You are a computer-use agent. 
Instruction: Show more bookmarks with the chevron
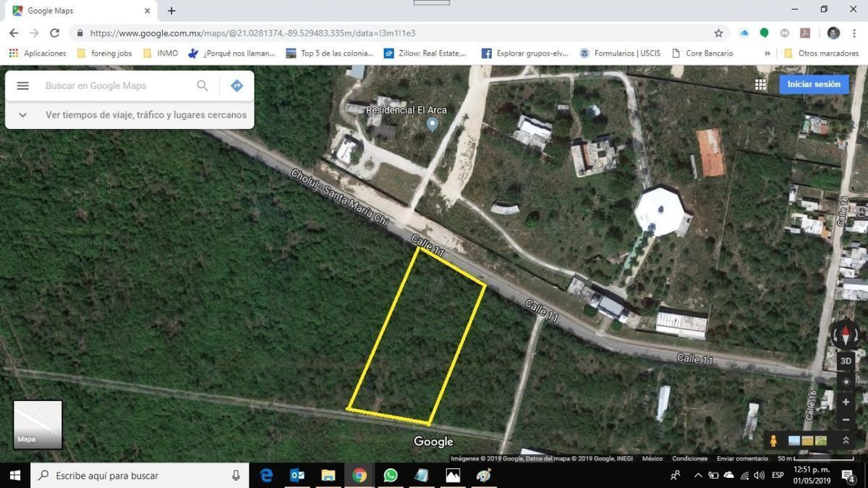click(767, 54)
